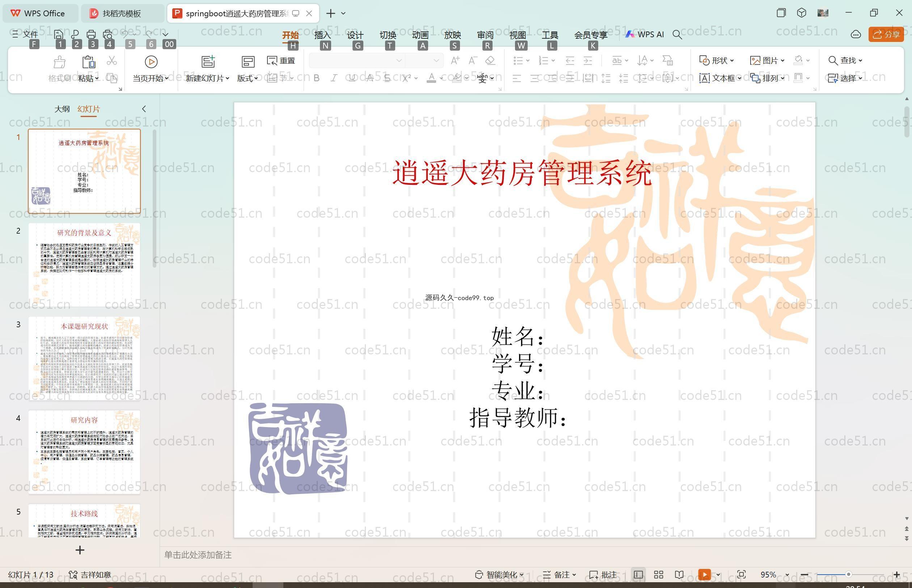Switch to Slide Sorter view icon
The image size is (912, 588).
click(x=659, y=575)
